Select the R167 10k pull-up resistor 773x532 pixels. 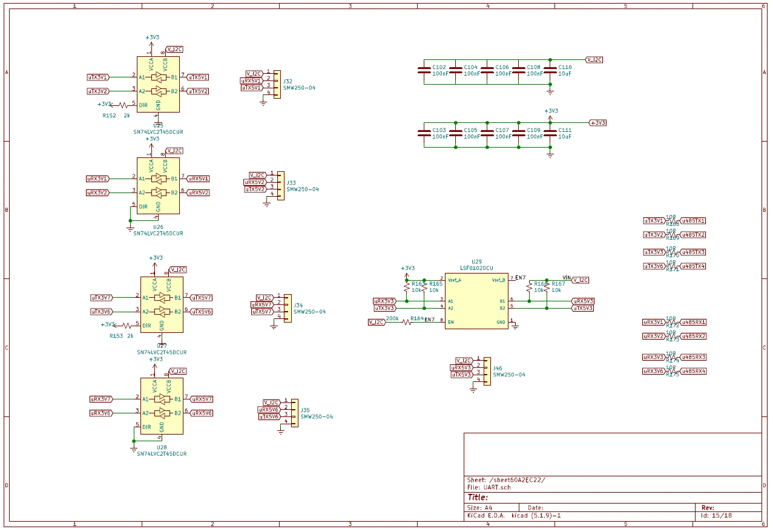coord(547,287)
